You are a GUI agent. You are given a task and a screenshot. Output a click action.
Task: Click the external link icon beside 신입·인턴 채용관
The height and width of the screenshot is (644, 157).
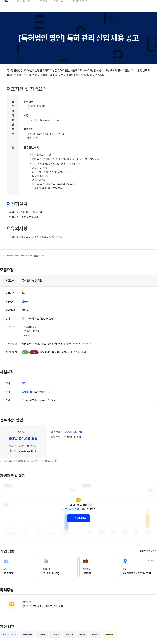click(89, 1)
